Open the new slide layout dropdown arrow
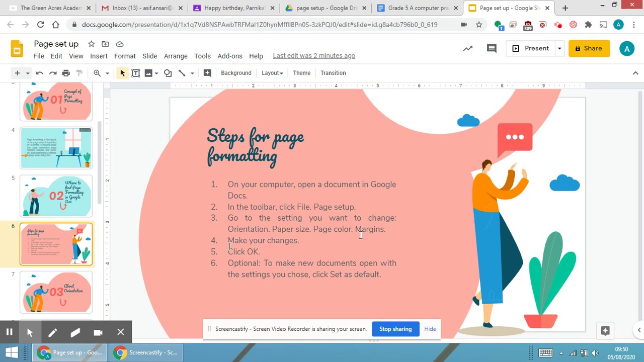Image resolution: width=644 pixels, height=362 pixels. (28, 73)
